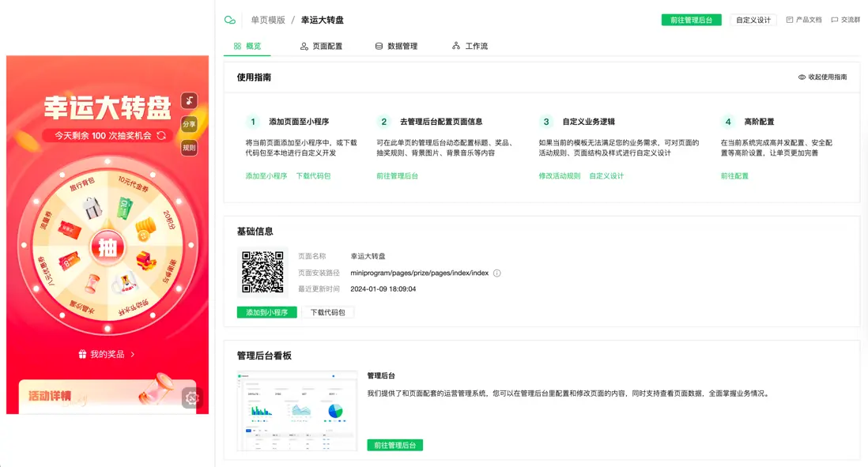This screenshot has width=868, height=467.
Task: Click the 旅行背包 backpack prize icon
Action: (92, 207)
